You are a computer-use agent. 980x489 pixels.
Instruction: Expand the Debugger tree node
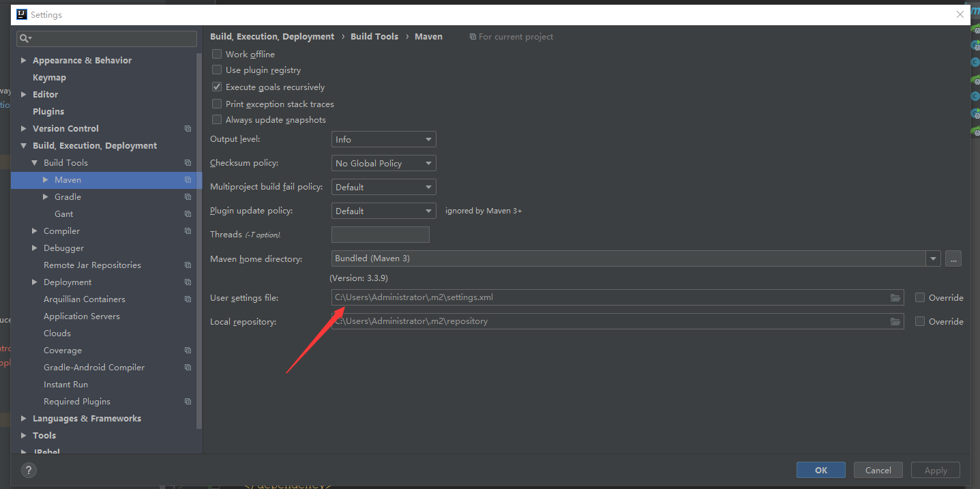35,248
